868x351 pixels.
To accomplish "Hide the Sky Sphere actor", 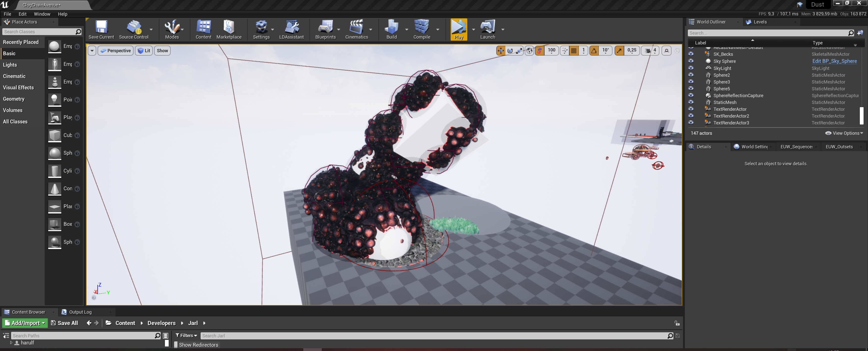I will coord(691,61).
